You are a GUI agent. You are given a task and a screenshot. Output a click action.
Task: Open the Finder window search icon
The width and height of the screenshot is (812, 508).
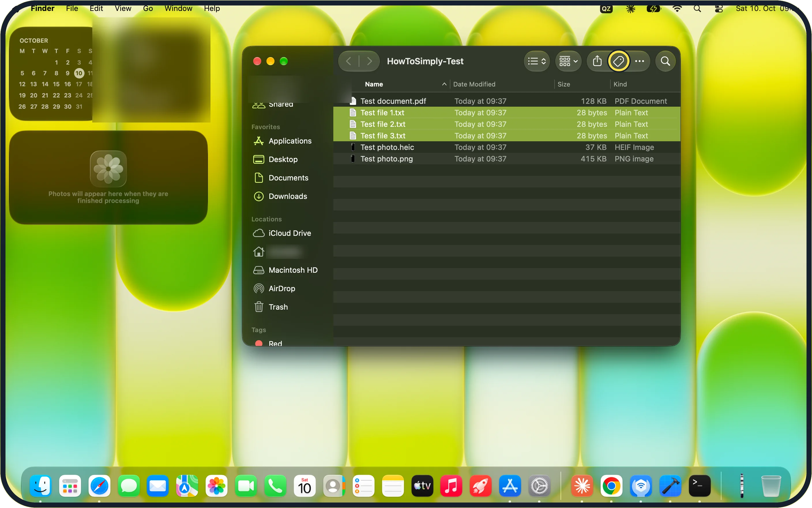665,61
